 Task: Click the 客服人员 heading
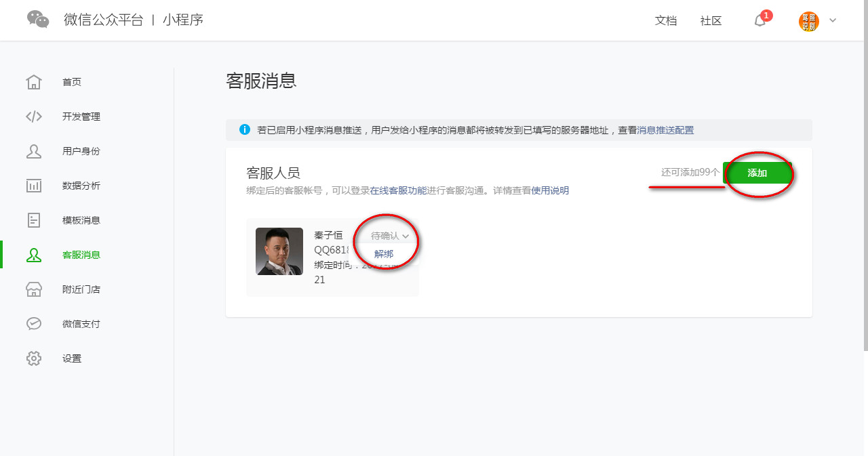point(273,173)
